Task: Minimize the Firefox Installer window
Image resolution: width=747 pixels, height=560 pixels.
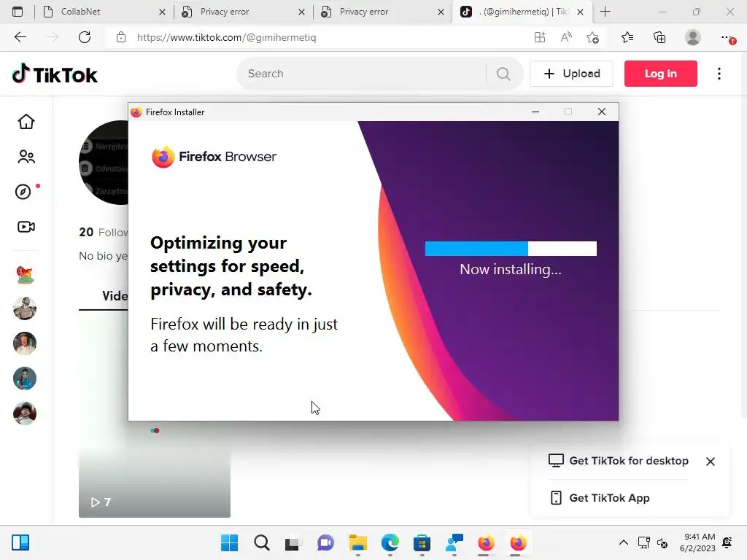Action: pos(535,112)
